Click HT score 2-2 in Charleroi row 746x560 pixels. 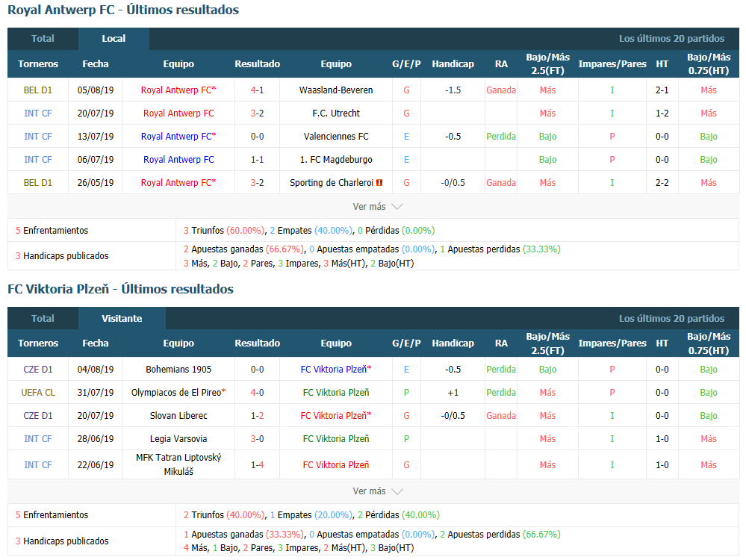coord(662,183)
